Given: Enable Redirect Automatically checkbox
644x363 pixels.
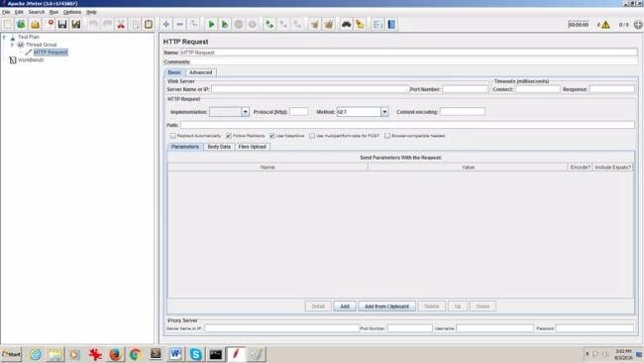Looking at the screenshot, I should (173, 136).
